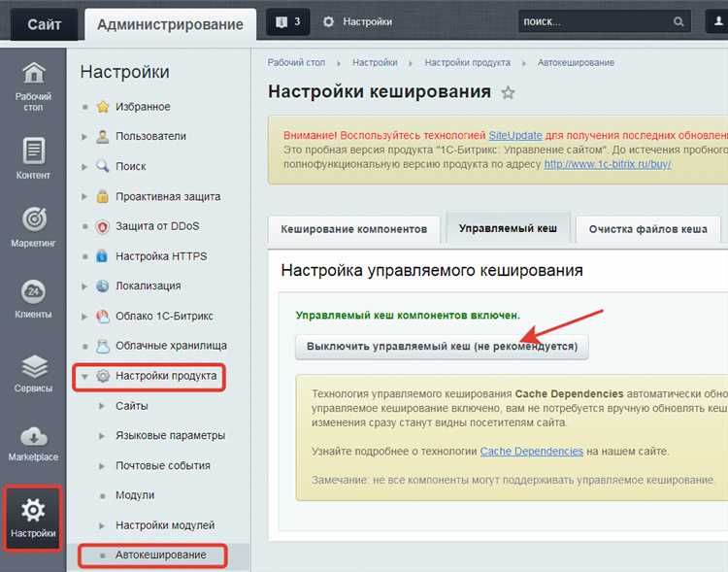Click the Настройки продукта gear icon

tap(102, 376)
